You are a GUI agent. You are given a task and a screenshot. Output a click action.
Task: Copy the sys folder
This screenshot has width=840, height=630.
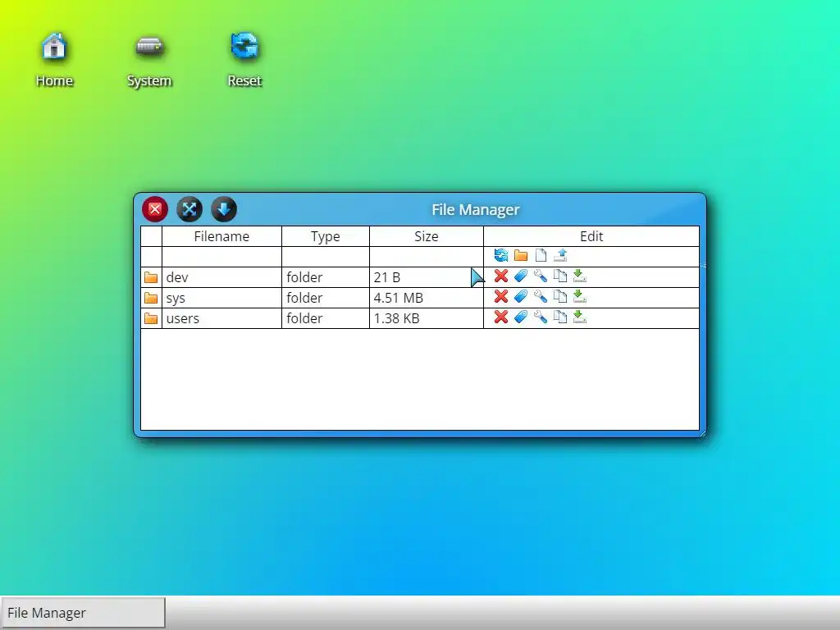coord(560,296)
